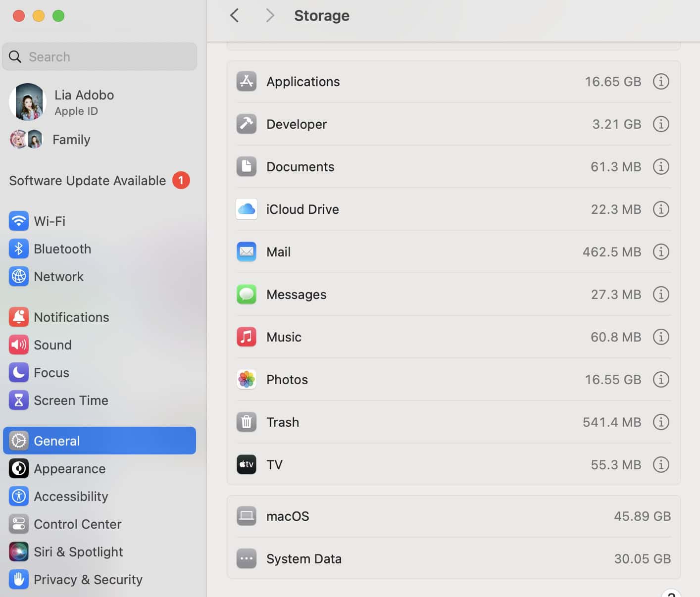Open Notifications settings pane
This screenshot has height=597, width=700.
point(100,317)
